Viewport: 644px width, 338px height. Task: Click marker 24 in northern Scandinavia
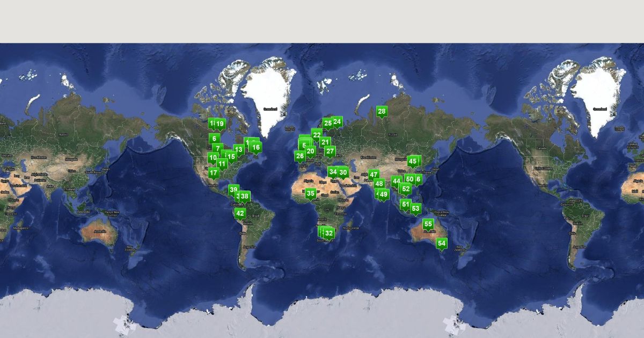point(337,122)
